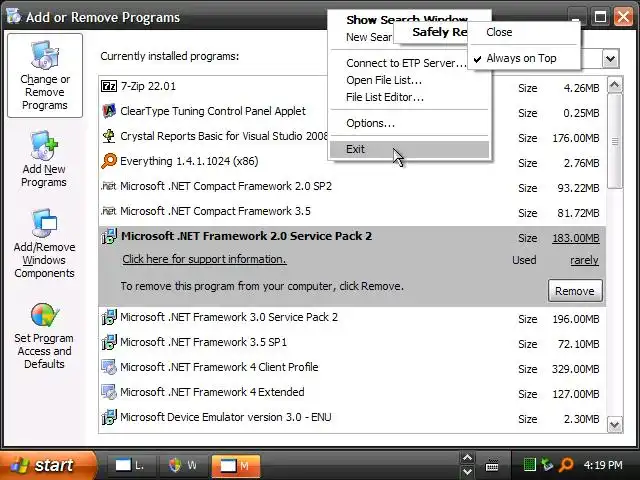640x480 pixels.
Task: Open the Add New Programs section
Action: [44, 160]
